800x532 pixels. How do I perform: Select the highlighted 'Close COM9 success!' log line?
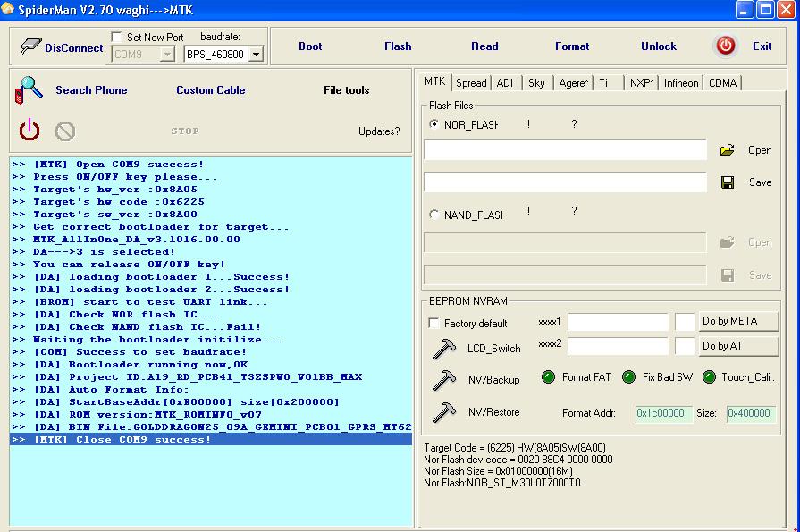point(211,440)
